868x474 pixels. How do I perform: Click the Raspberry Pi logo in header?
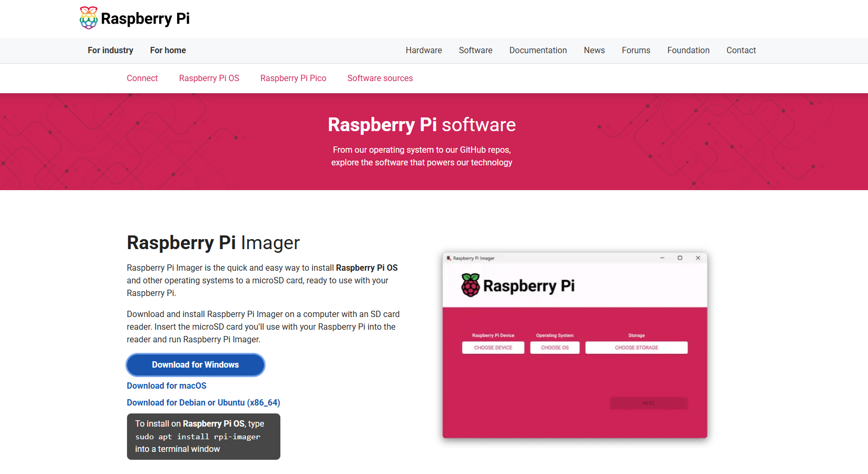click(134, 18)
